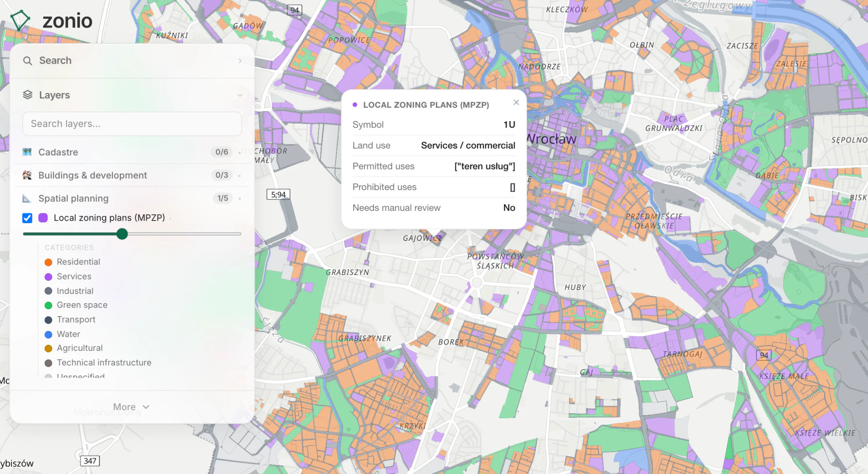Uncheck the Local zoning plans (MPZP) checkbox
Viewport: 868px width, 474px height.
click(x=27, y=218)
